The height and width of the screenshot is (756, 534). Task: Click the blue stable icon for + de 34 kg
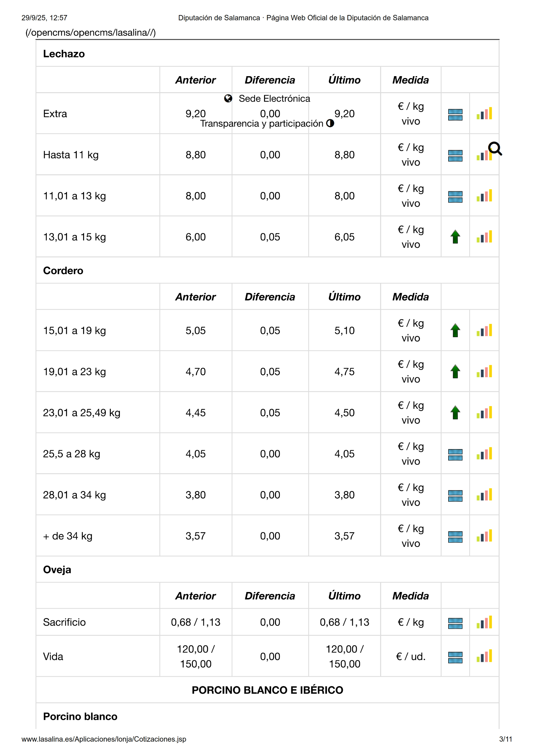pyautogui.click(x=455, y=536)
